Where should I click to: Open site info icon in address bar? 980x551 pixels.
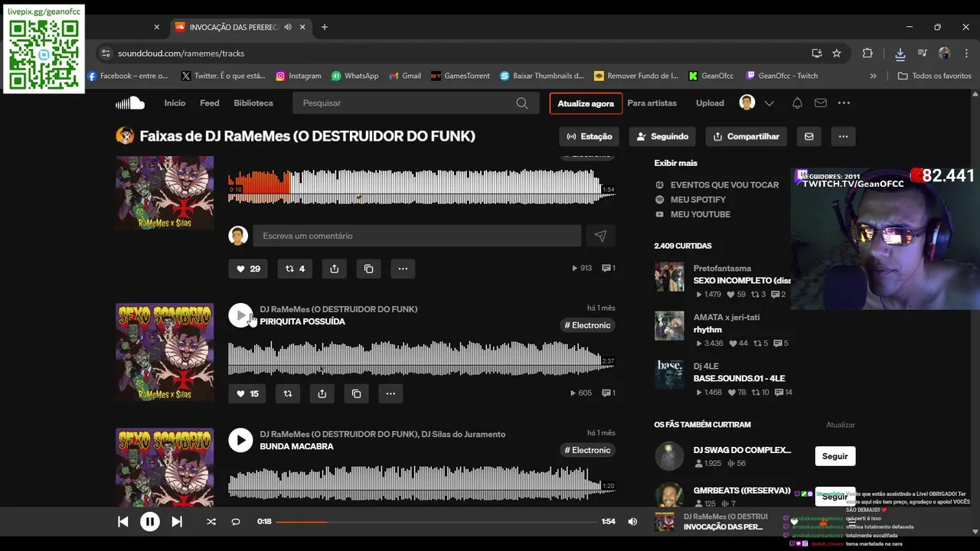click(x=106, y=53)
